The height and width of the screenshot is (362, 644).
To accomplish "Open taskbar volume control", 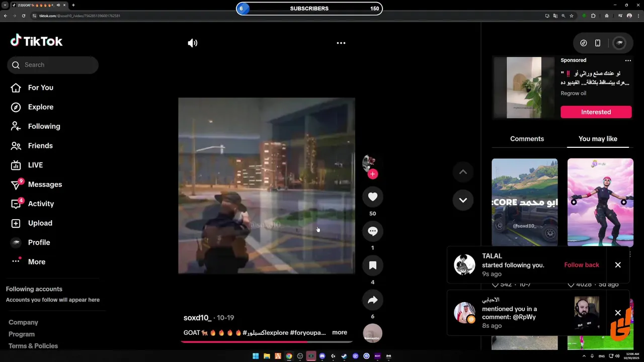I will pyautogui.click(x=617, y=356).
